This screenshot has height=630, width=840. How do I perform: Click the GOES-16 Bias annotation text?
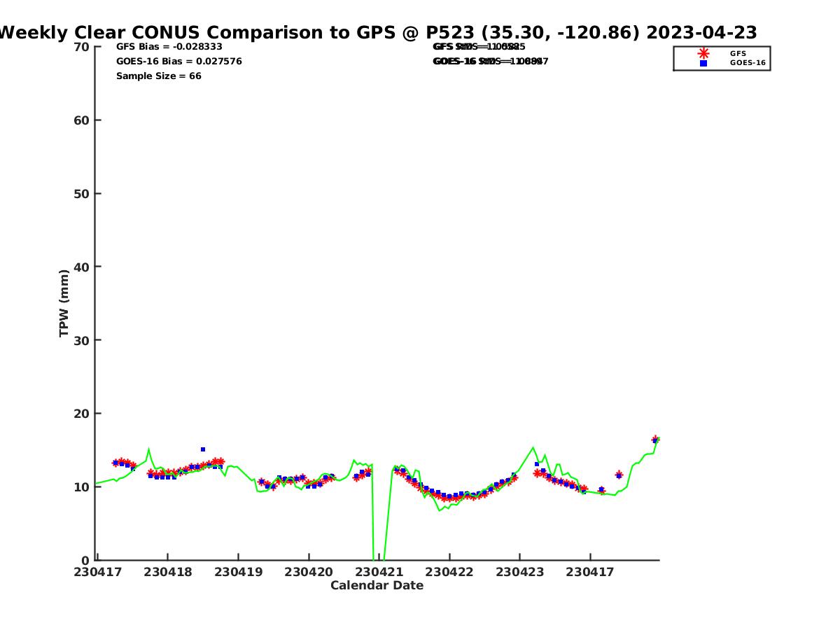click(x=178, y=61)
